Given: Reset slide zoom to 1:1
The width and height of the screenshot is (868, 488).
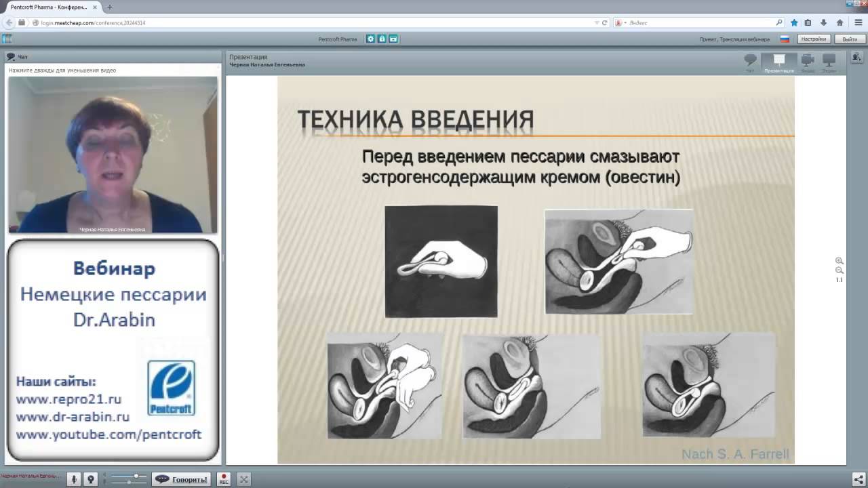Looking at the screenshot, I should tap(839, 279).
